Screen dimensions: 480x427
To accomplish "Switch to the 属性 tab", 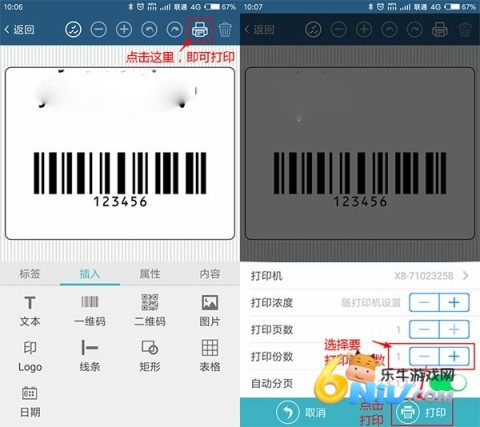I will tap(150, 274).
